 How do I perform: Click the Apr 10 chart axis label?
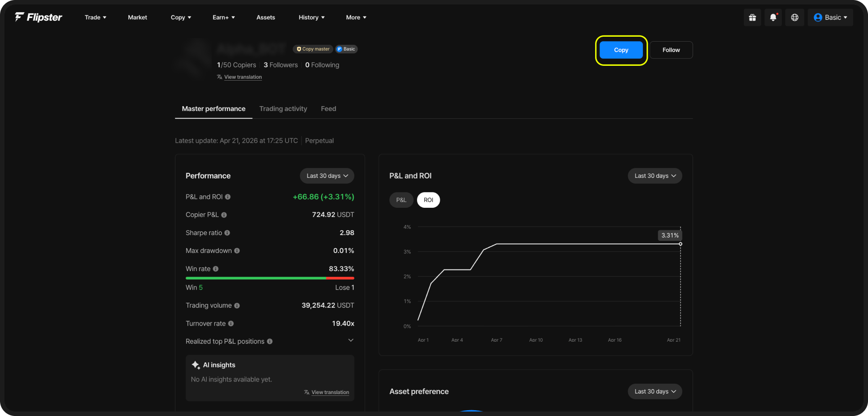(536, 340)
